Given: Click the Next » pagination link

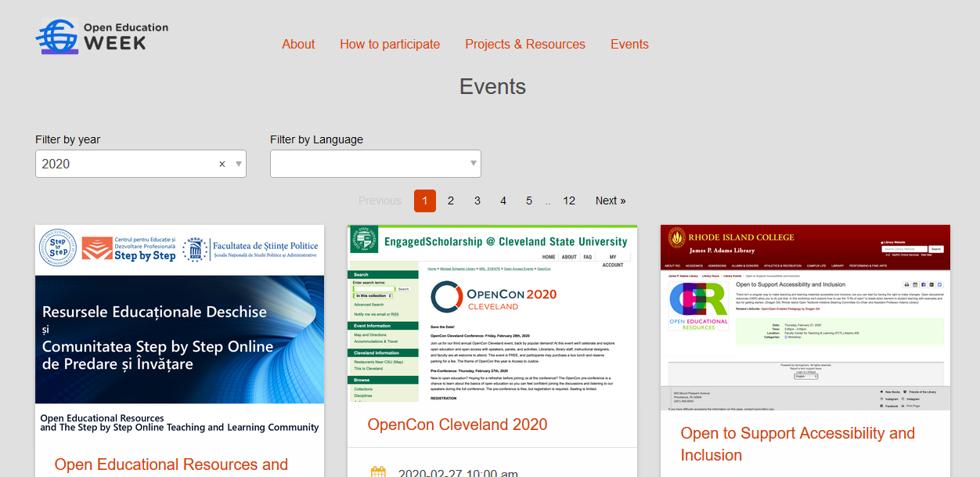Looking at the screenshot, I should [x=611, y=201].
